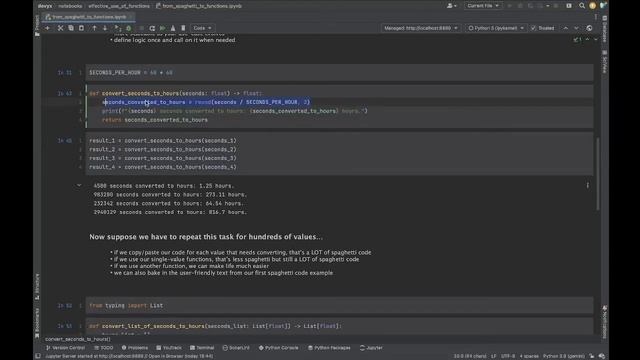Click the effective_use_of_functions breadcrumb
The image size is (640, 360).
coord(119,6)
